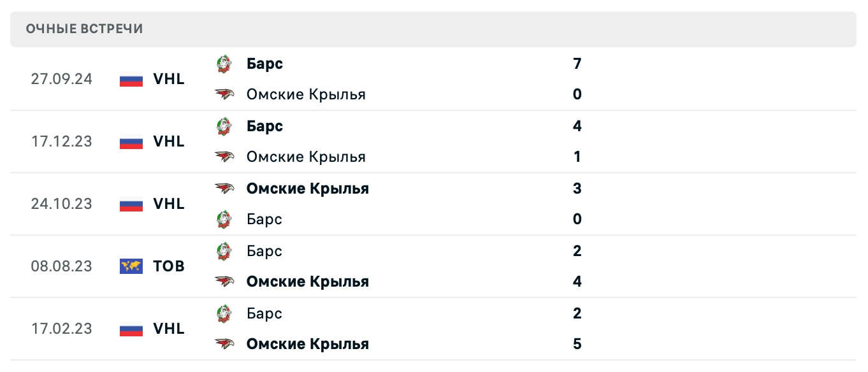Image resolution: width=868 pixels, height=372 pixels.
Task: Open the ТОВ tournament link
Action: click(168, 266)
